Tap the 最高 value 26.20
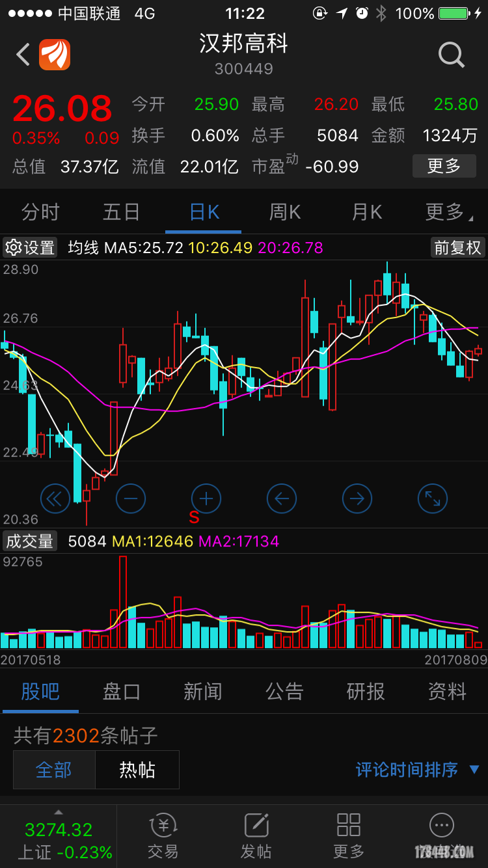 click(336, 104)
